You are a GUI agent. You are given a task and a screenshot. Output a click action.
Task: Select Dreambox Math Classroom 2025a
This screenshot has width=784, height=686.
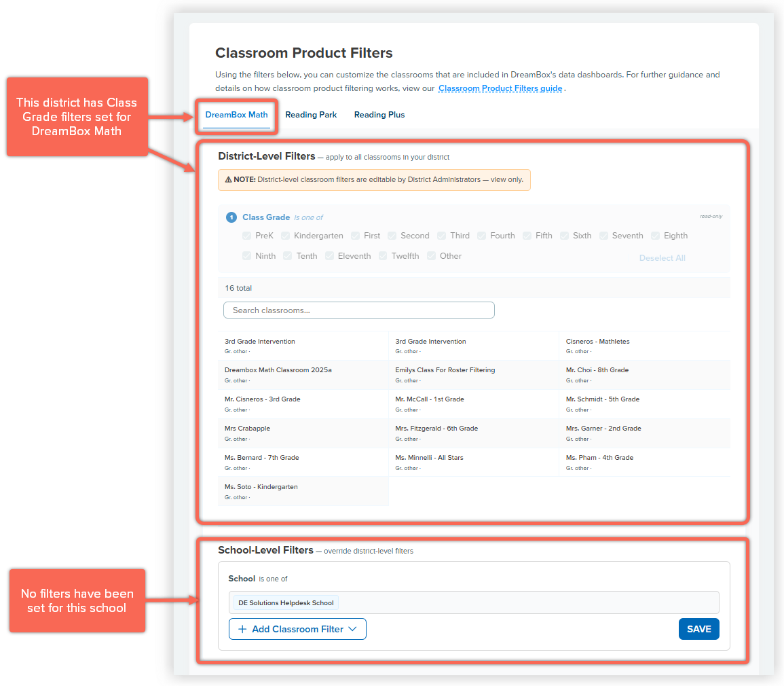(x=303, y=375)
